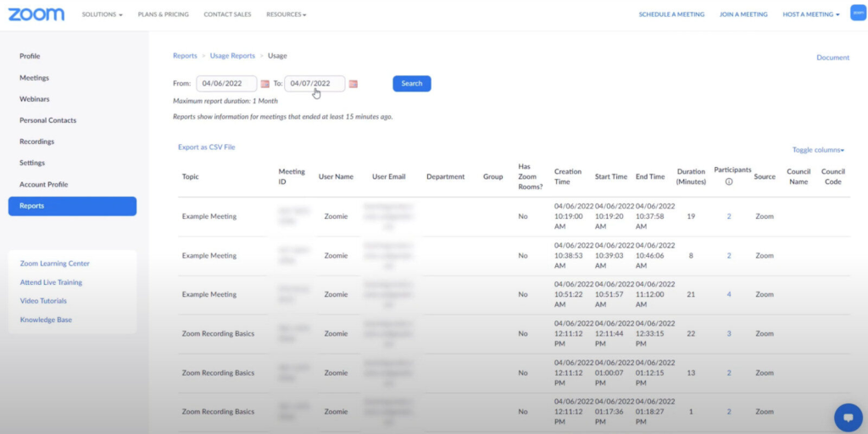The height and width of the screenshot is (434, 868).
Task: Click the Zoom logo
Action: point(36,14)
